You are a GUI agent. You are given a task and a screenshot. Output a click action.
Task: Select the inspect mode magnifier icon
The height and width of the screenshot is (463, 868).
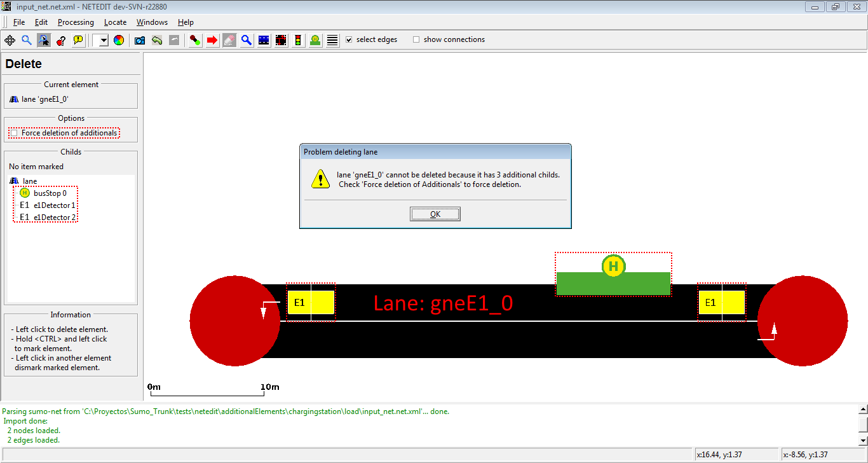click(x=246, y=40)
